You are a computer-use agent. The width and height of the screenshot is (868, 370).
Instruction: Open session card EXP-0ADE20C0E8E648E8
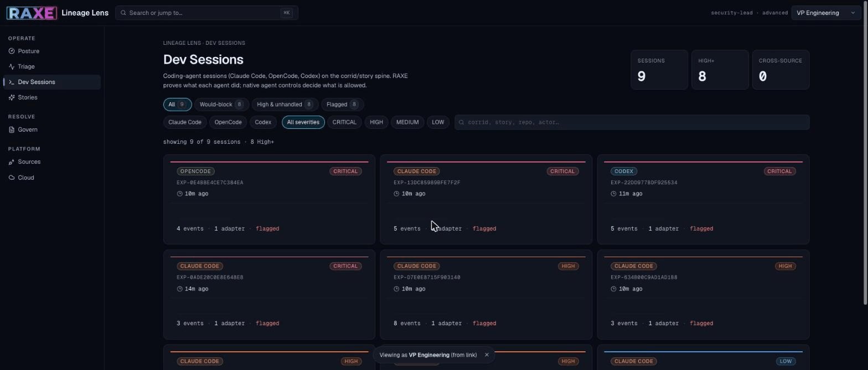pyautogui.click(x=269, y=294)
